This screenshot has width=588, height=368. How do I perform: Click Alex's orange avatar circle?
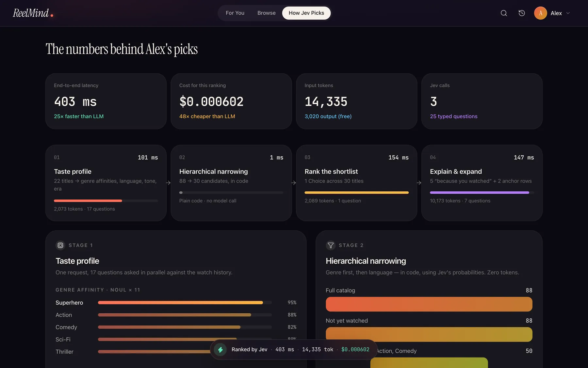click(540, 13)
